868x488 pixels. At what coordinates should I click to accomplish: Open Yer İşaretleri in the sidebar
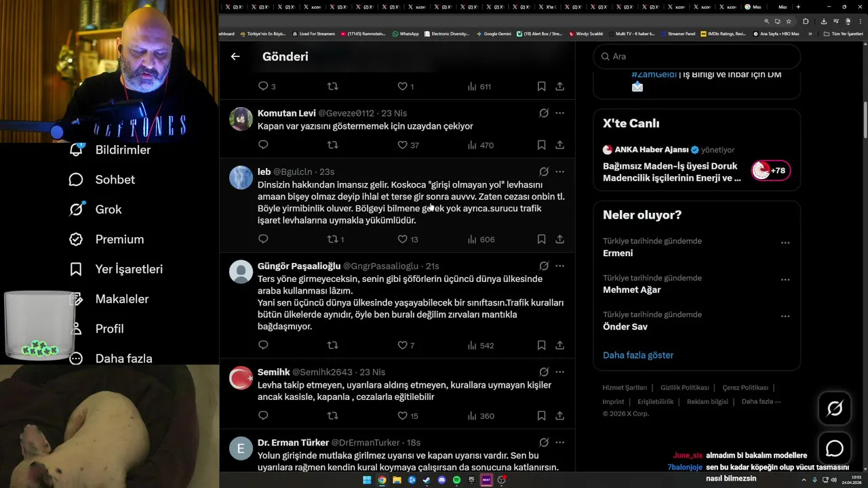tap(116, 269)
